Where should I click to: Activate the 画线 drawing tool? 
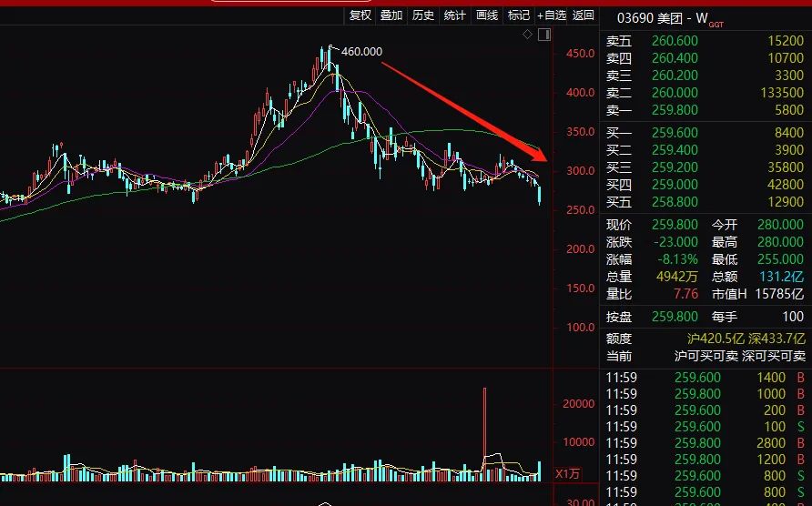pyautogui.click(x=487, y=15)
